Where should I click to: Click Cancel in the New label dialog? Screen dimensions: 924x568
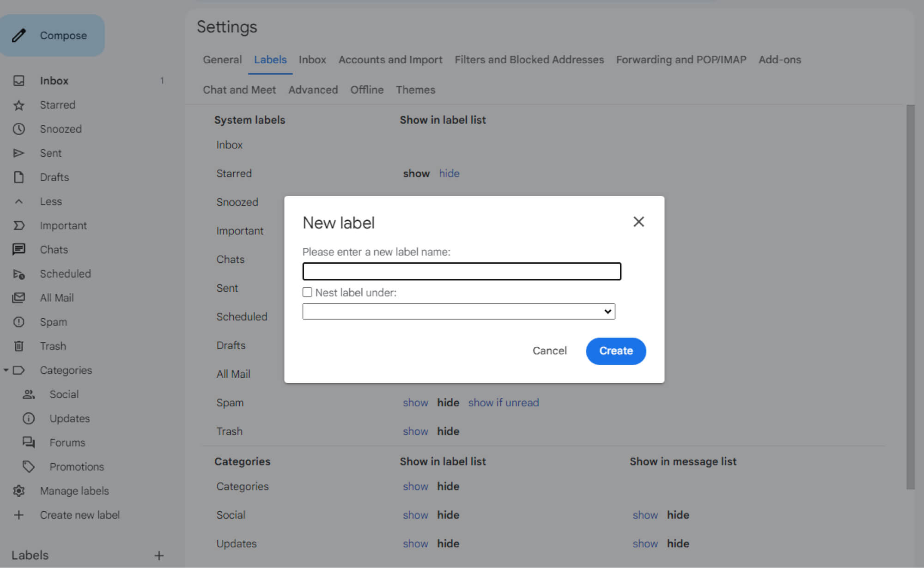(549, 351)
